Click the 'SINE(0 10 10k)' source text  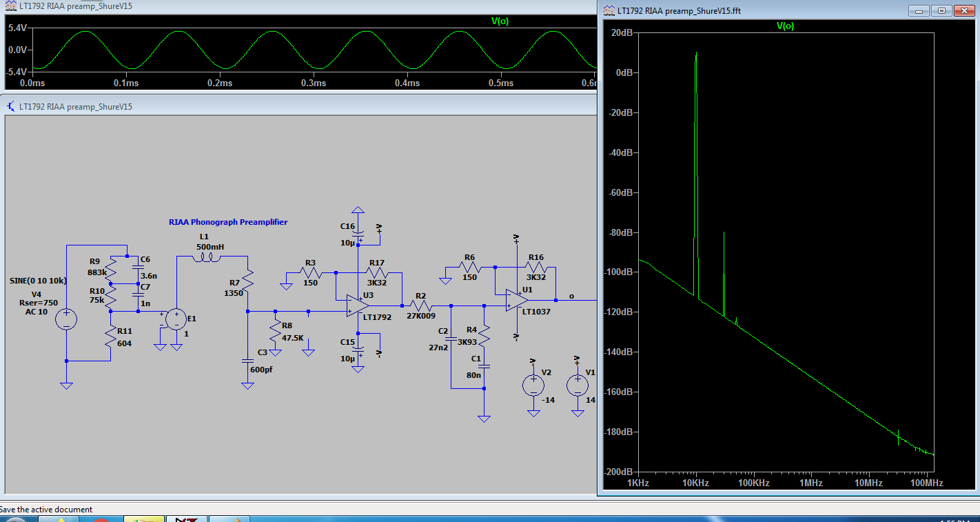pos(38,281)
